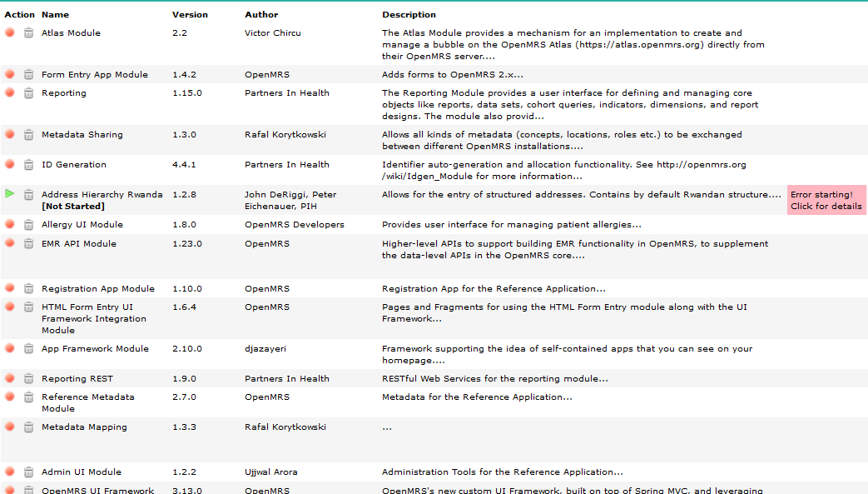Image resolution: width=868 pixels, height=494 pixels.
Task: Stop the Reporting REST module
Action: pyautogui.click(x=9, y=377)
